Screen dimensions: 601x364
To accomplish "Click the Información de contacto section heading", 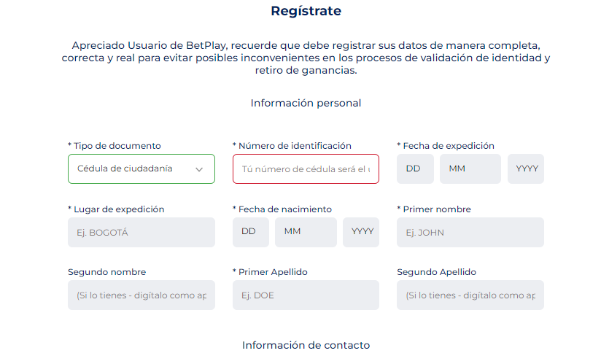I will click(x=306, y=345).
